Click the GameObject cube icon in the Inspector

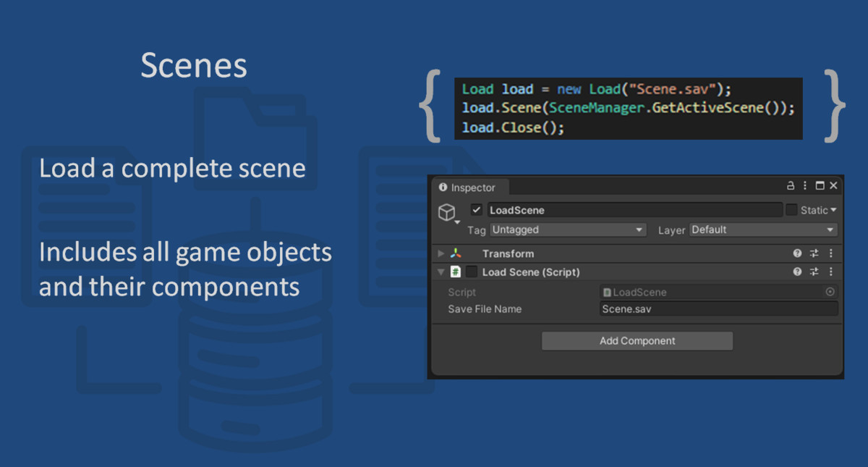tap(448, 211)
